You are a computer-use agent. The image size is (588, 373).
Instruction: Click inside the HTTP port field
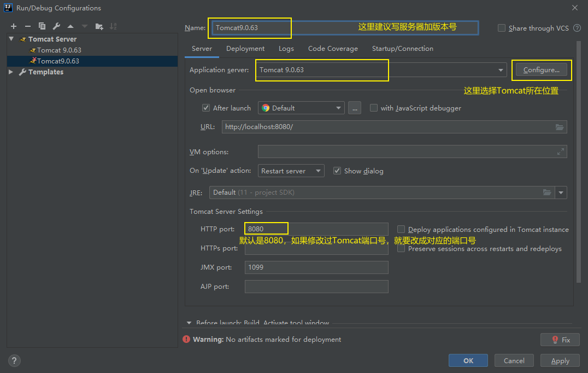[266, 229]
